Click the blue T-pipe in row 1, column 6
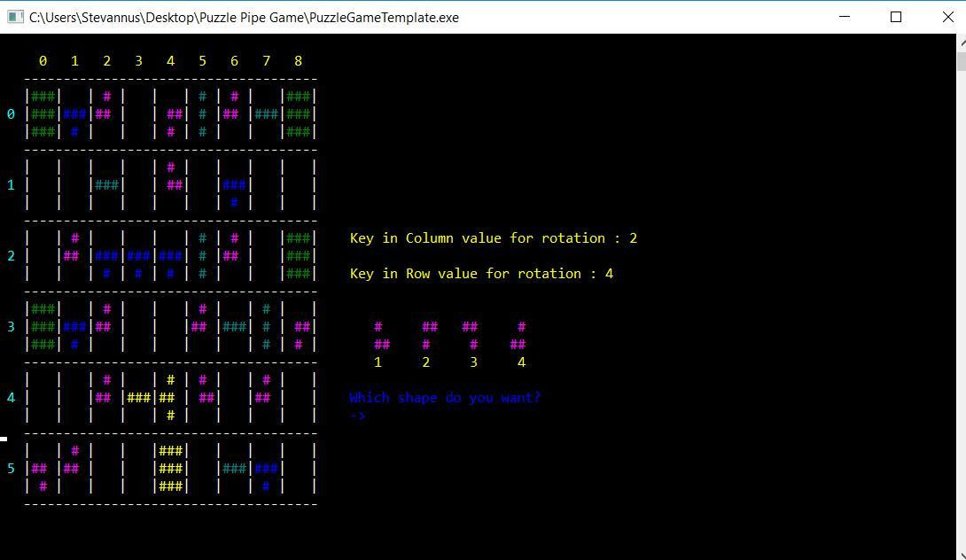966x560 pixels. pyautogui.click(x=234, y=193)
